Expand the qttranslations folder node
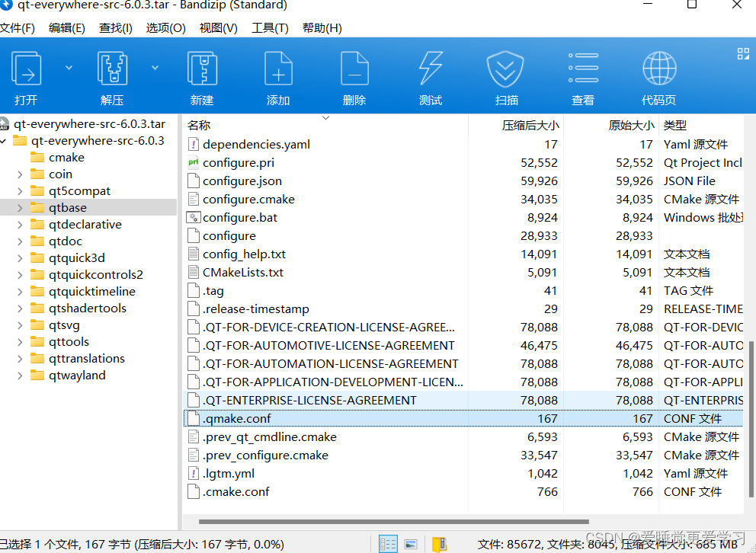Screen dimensions: 756x553 point(20,359)
